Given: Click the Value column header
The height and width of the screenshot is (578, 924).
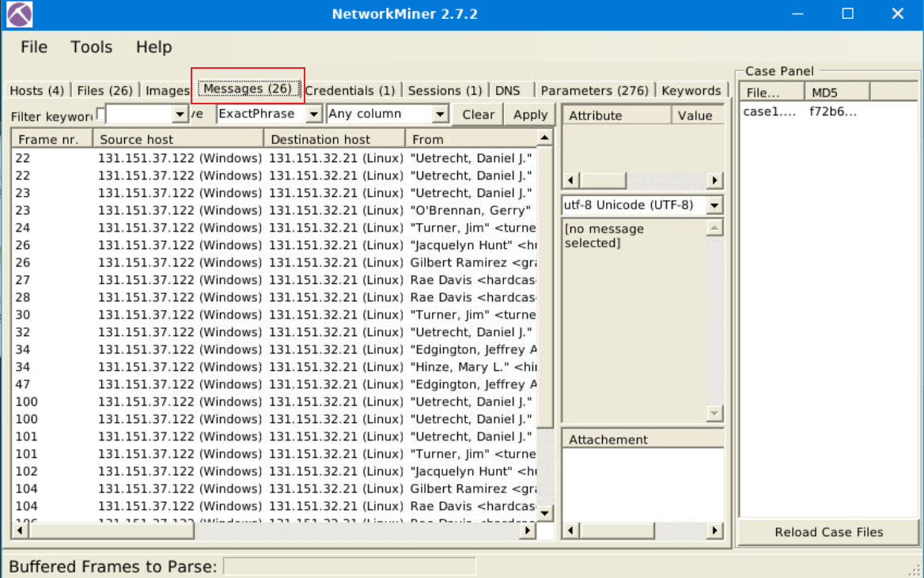Looking at the screenshot, I should [697, 115].
